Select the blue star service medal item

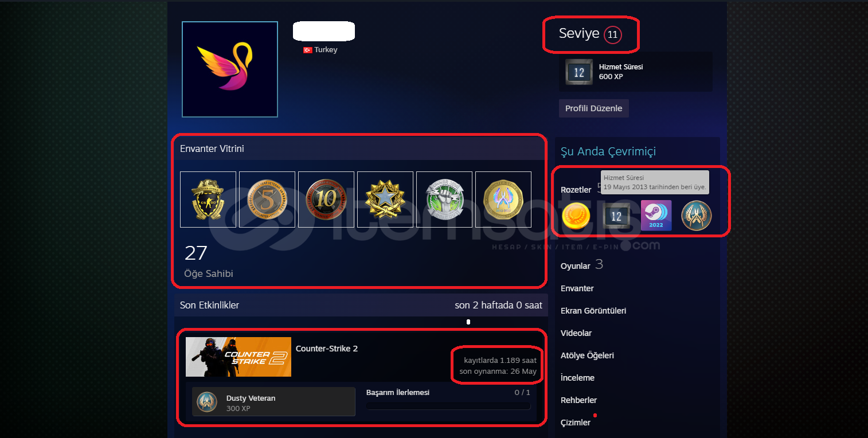(x=385, y=200)
